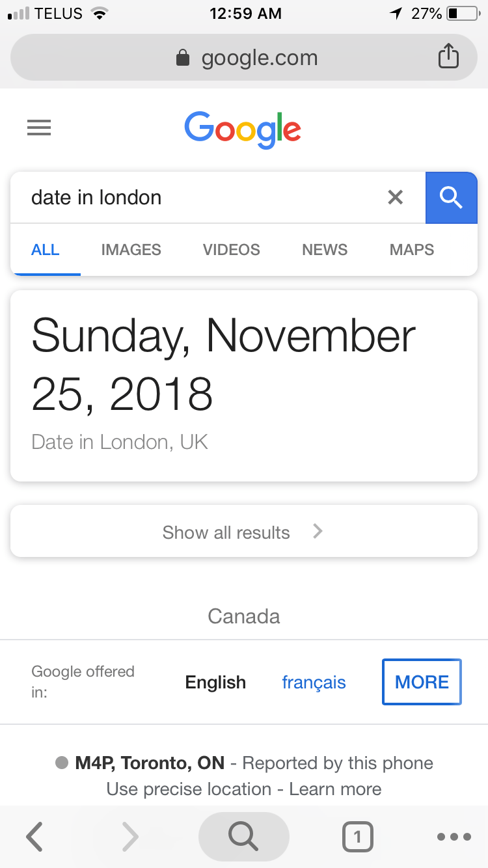488x868 pixels.
Task: Open the Safari share sheet
Action: tap(448, 56)
